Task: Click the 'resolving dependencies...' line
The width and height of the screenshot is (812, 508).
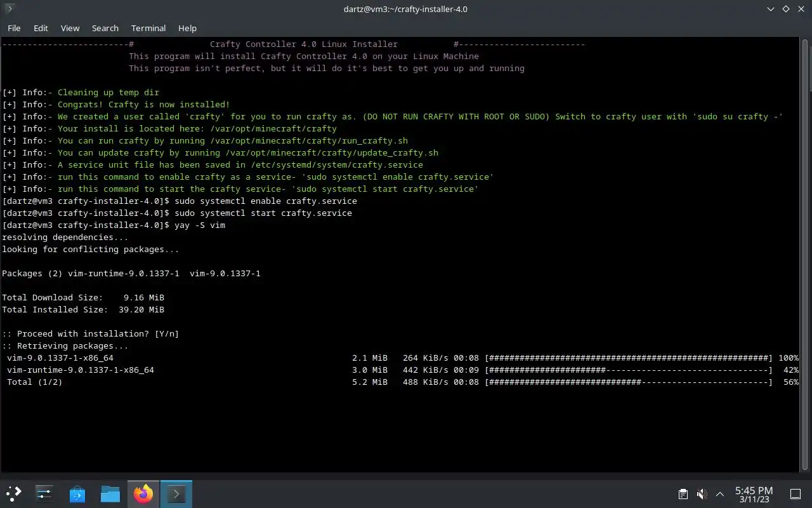Action: (x=65, y=237)
